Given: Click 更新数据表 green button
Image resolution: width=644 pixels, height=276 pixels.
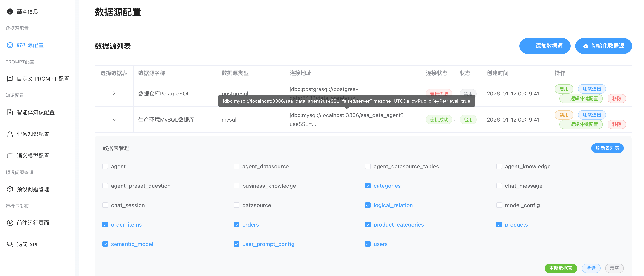Looking at the screenshot, I should 561,268.
